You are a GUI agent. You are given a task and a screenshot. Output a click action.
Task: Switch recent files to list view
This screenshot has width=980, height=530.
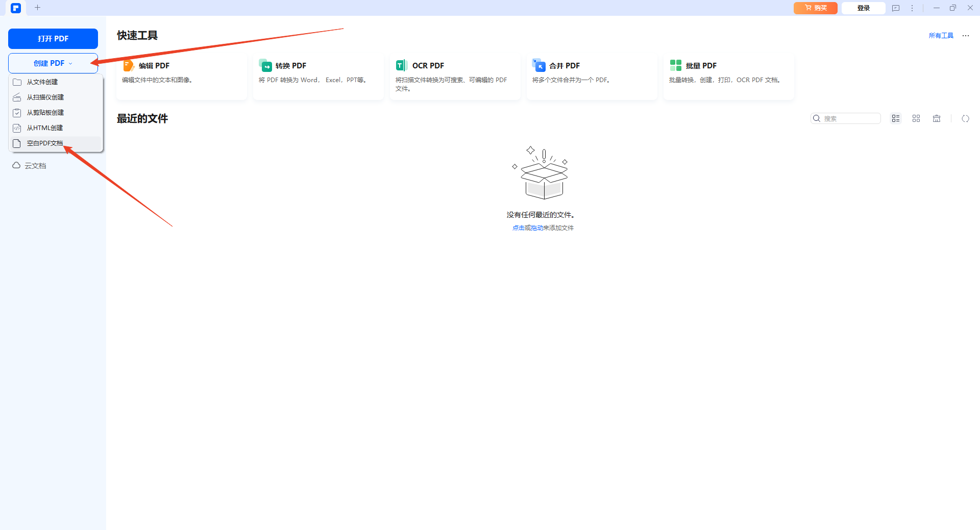(896, 118)
